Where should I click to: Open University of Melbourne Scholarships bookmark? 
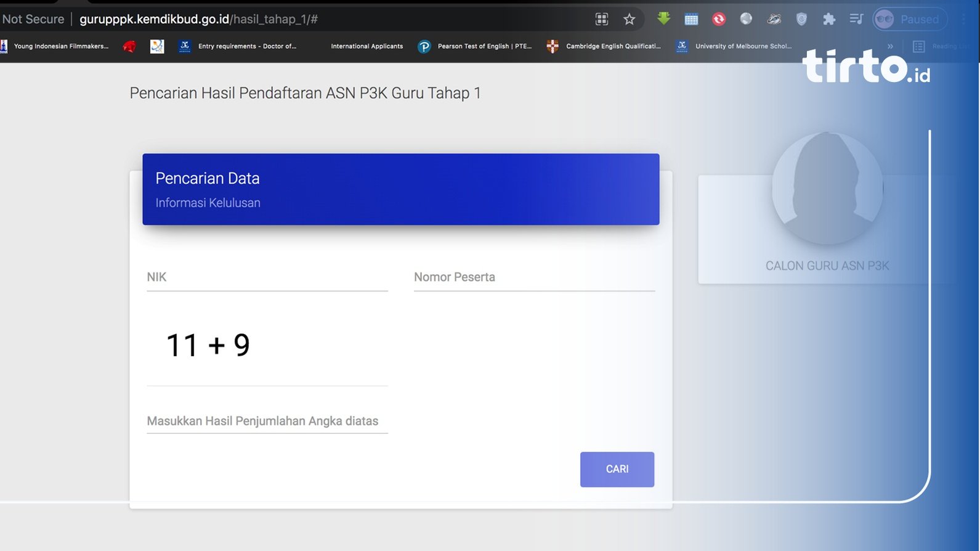click(x=734, y=46)
